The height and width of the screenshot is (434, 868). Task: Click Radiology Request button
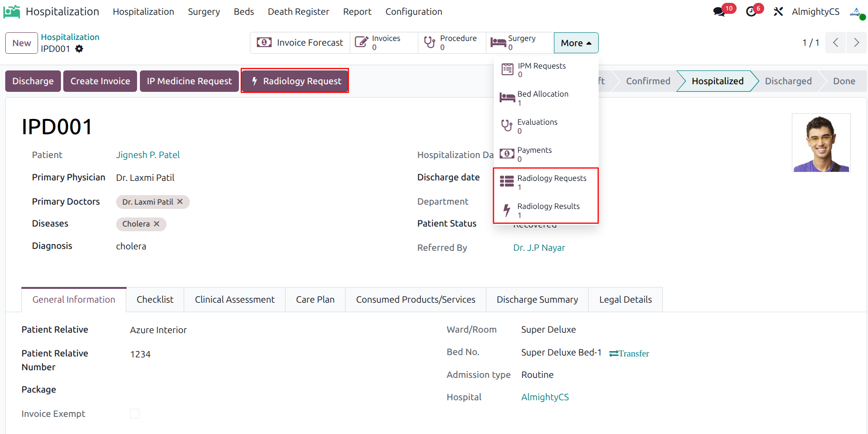[x=295, y=81]
